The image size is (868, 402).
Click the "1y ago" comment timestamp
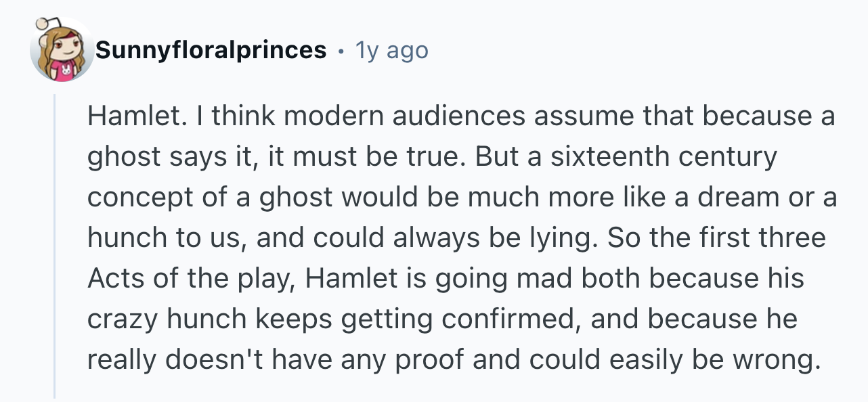[x=392, y=50]
